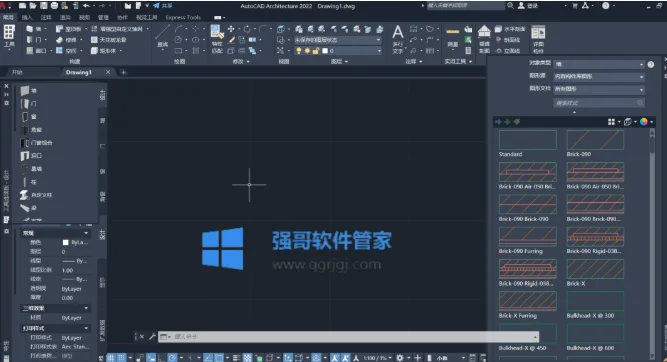This screenshot has height=362, width=667.
Task: Open the drawing file dropdown in Styles Browser
Action: point(599,89)
